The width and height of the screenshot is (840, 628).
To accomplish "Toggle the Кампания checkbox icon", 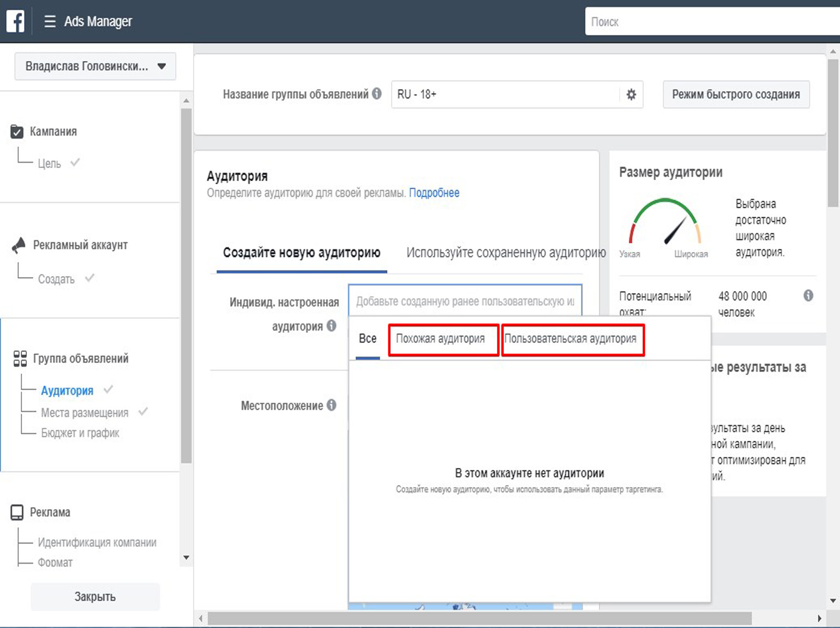I will tap(17, 131).
